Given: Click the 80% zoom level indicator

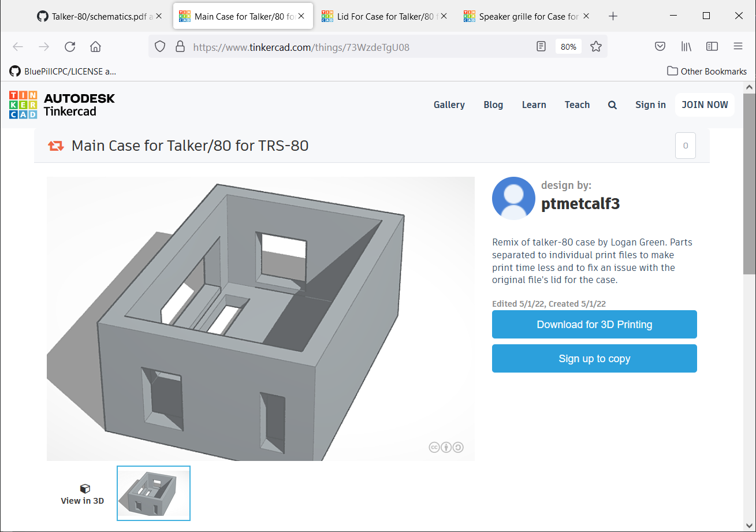Looking at the screenshot, I should coord(568,47).
